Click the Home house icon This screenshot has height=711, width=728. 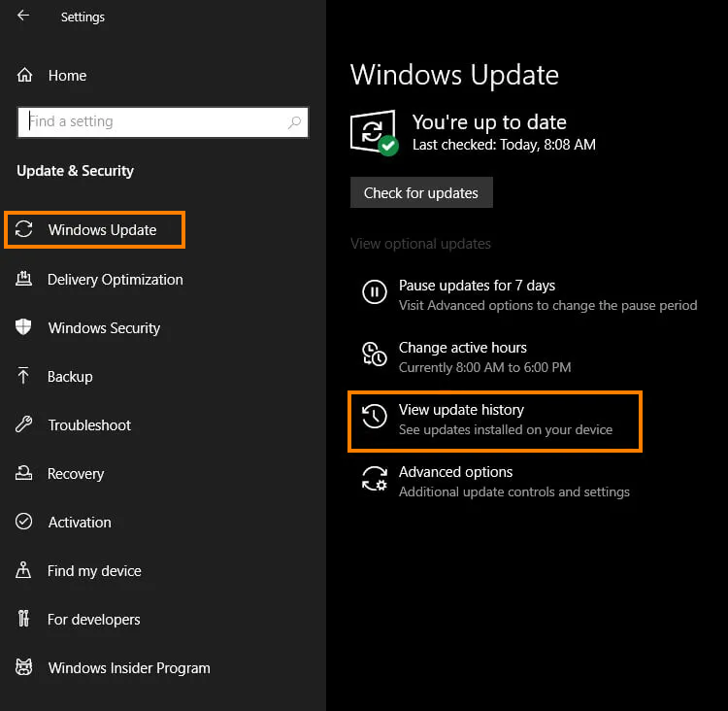point(24,75)
